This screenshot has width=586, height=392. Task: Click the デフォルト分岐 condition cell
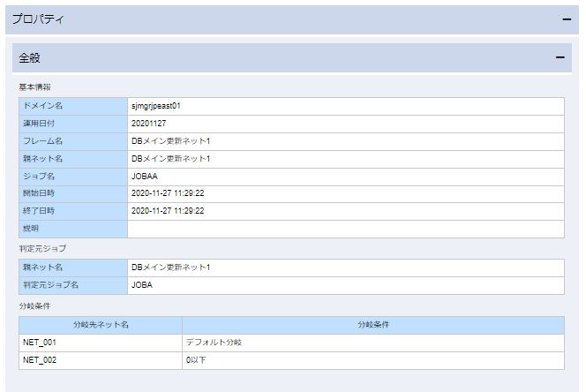click(373, 343)
